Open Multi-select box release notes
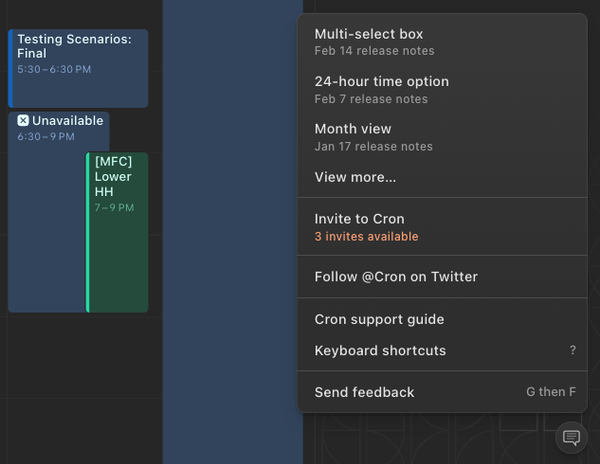The image size is (600, 464). (x=442, y=42)
